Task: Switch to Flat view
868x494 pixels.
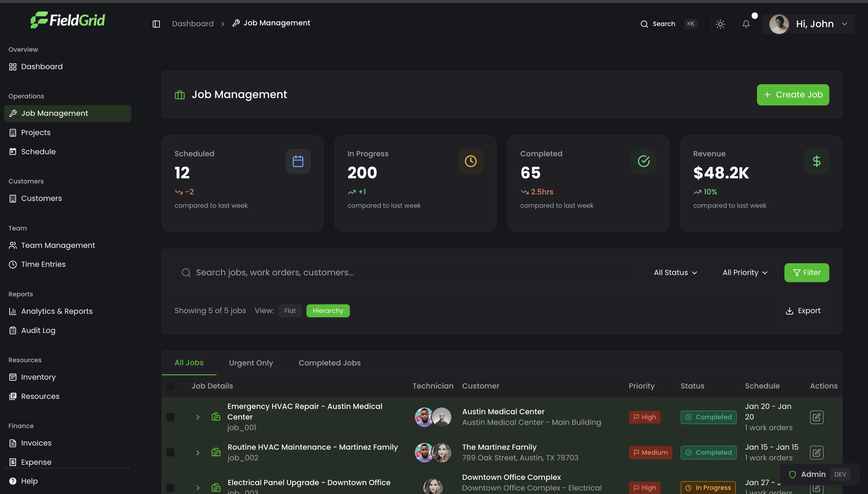Action: [x=290, y=311]
